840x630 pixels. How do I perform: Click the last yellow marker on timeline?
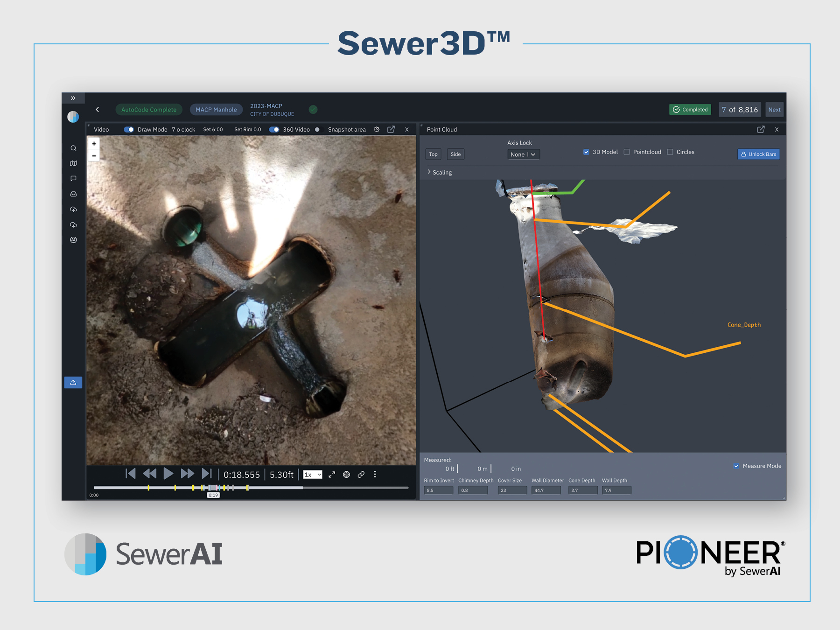coord(247,488)
